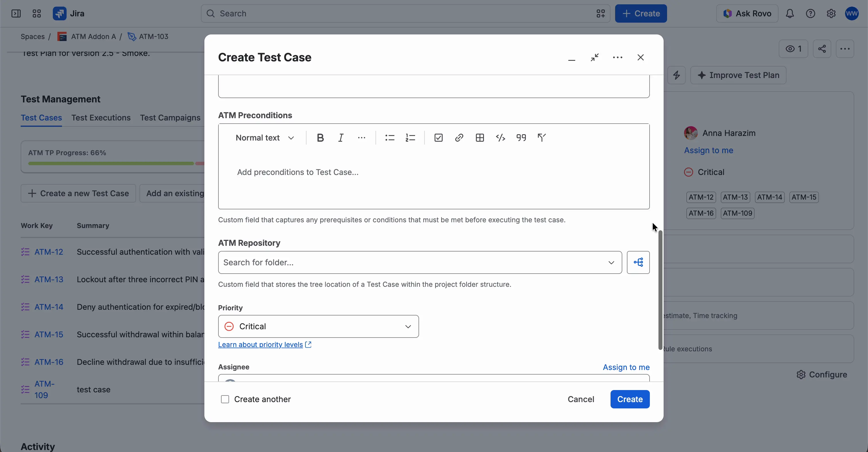Viewport: 868px width, 452px height.
Task: Switch to the Test Campaigns tab
Action: (170, 118)
